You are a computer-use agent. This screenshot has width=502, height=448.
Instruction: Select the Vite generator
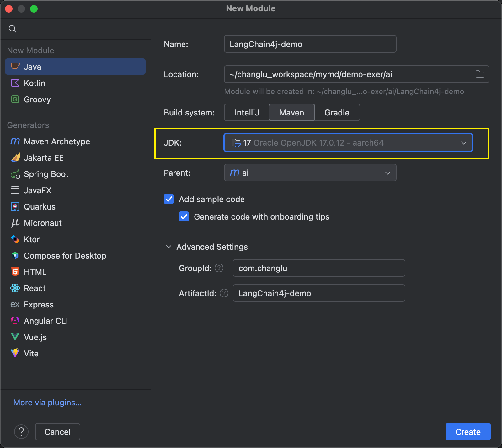coord(75,353)
